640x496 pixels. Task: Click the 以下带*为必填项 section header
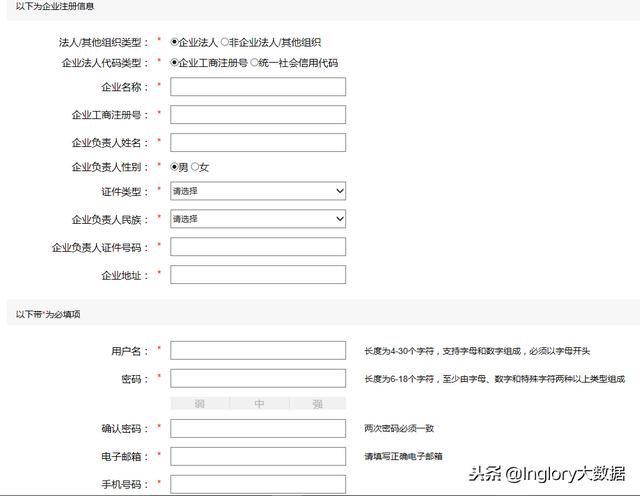[x=48, y=314]
